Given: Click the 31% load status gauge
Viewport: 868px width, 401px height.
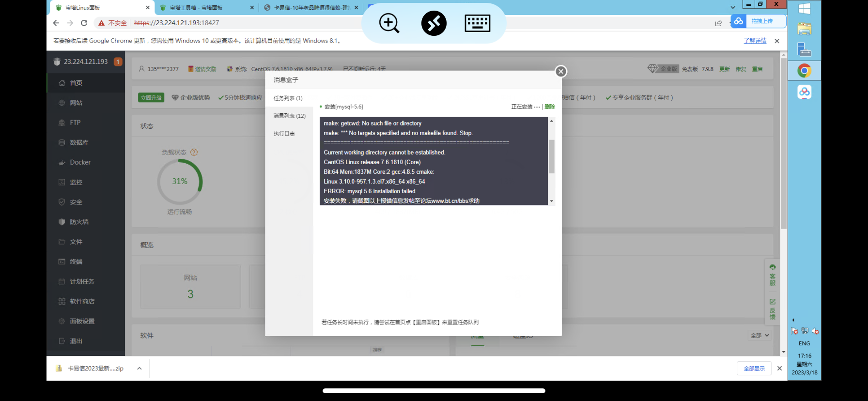Looking at the screenshot, I should (180, 182).
